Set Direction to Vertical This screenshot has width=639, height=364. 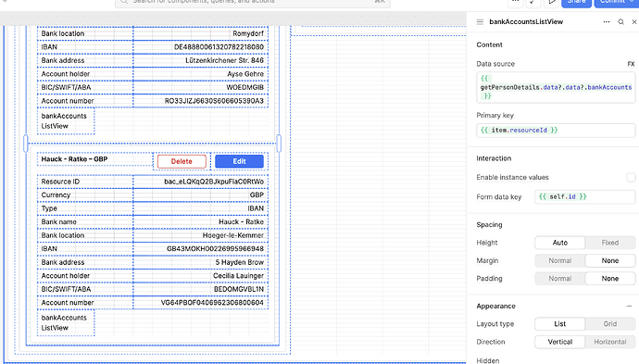(x=560, y=342)
